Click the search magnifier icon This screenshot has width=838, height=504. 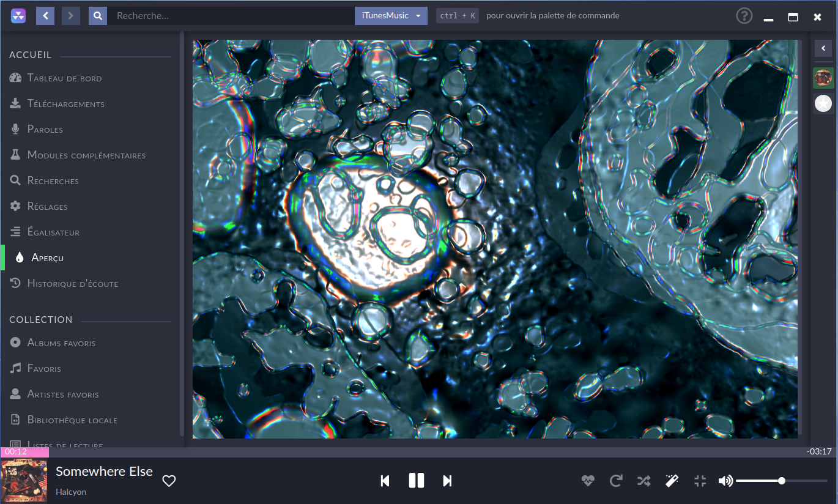pyautogui.click(x=98, y=16)
